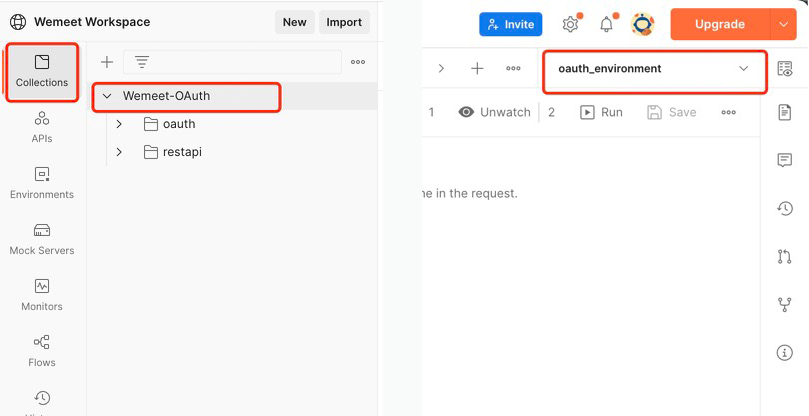809x416 pixels.
Task: Open the oauth_environment selector dropdown
Action: point(654,69)
